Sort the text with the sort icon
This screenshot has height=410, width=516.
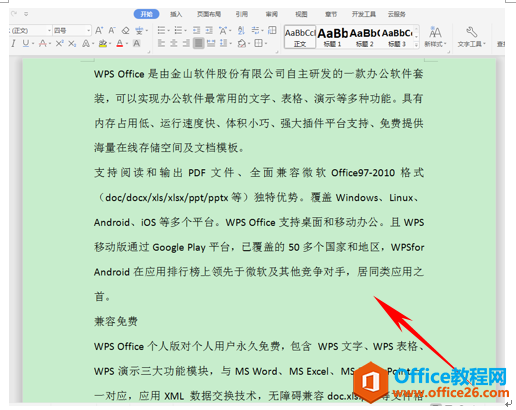pos(241,31)
